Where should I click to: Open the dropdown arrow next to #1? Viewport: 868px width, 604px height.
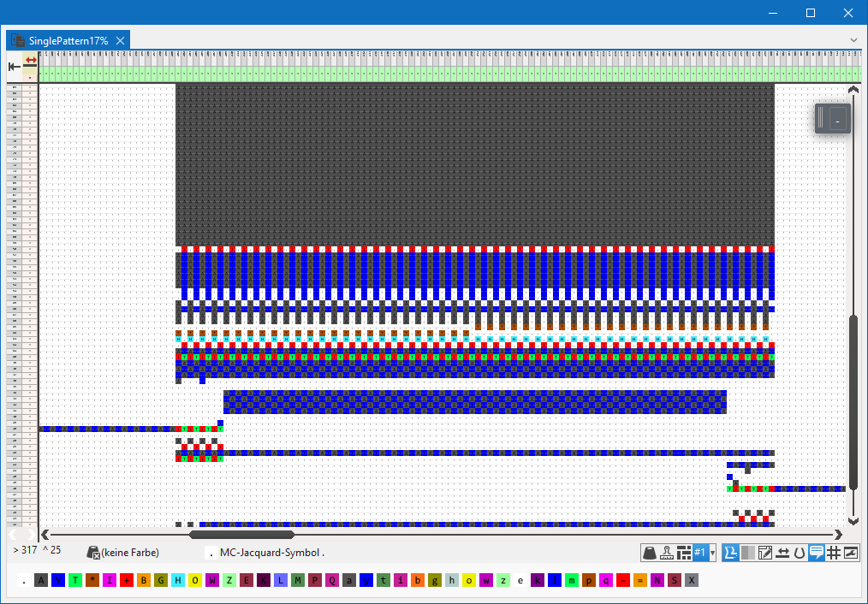(712, 554)
